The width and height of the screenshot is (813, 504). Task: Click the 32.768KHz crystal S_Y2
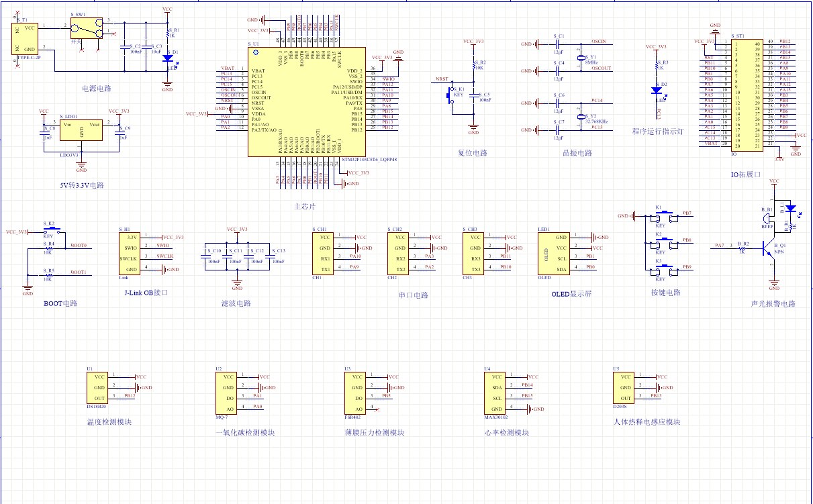582,115
